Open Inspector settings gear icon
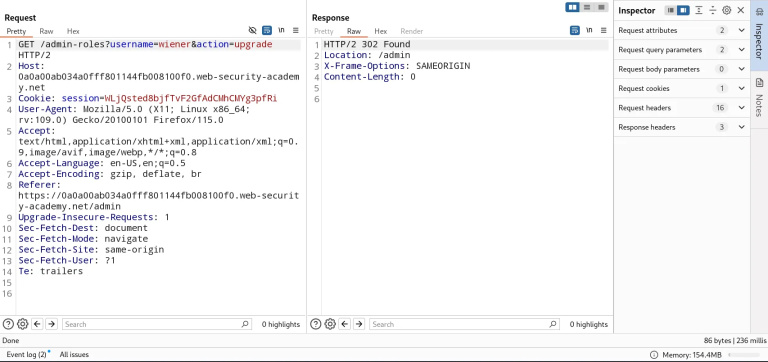768x362 pixels. coord(727,10)
